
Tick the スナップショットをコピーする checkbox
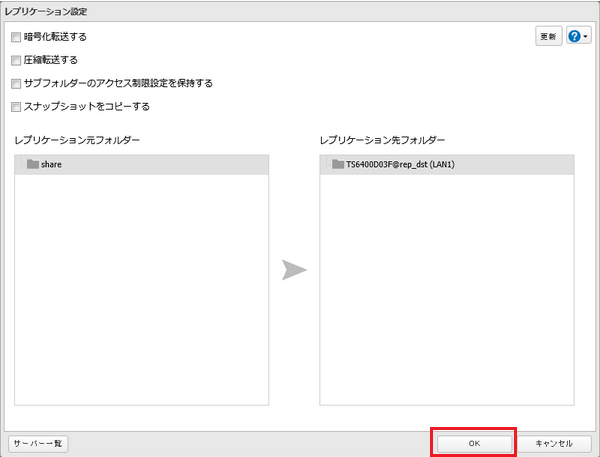tap(16, 106)
